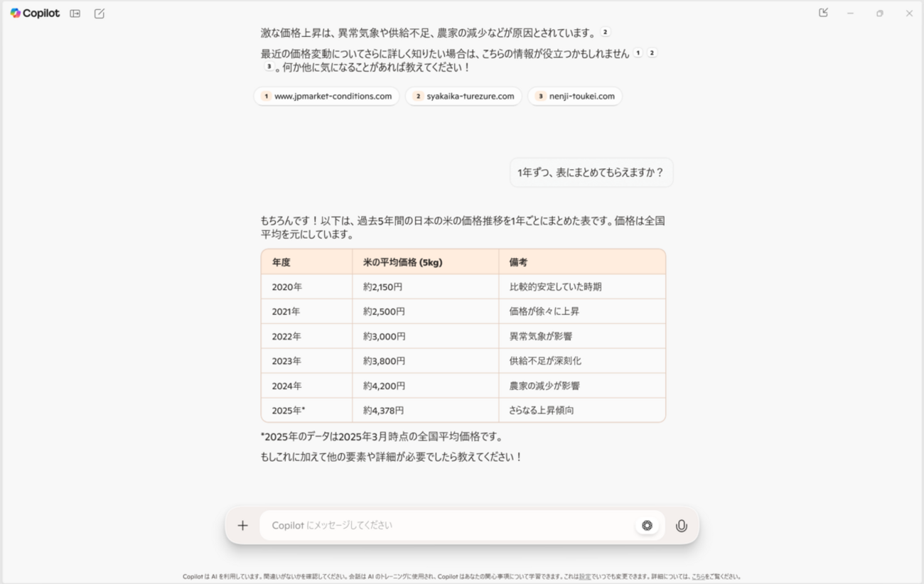Select the 2024年 table cell
Viewport: 924px width, 584px height.
(x=307, y=386)
